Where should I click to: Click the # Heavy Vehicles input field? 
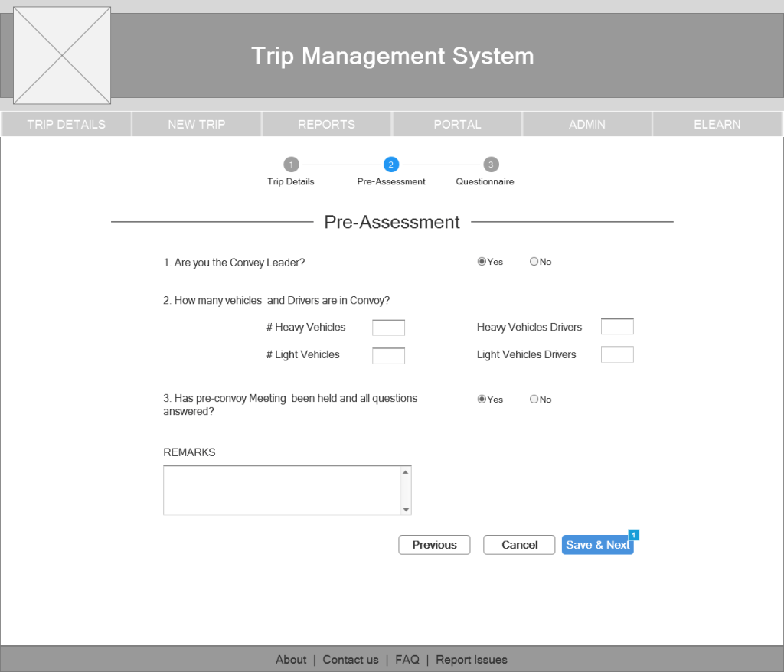(388, 328)
